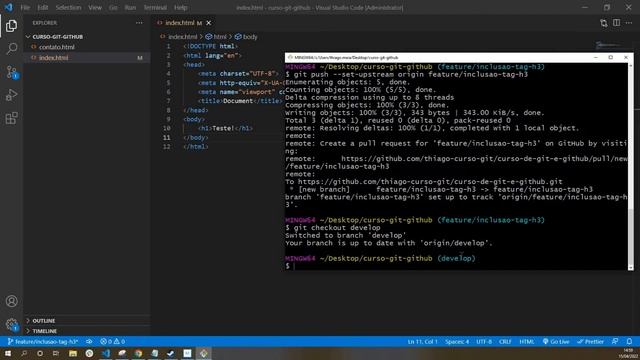Open the View menu
640x360 pixels.
(x=95, y=7)
